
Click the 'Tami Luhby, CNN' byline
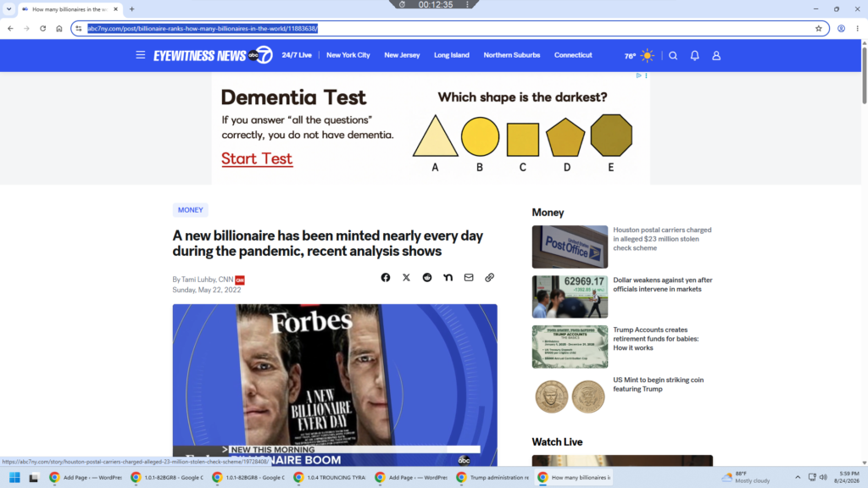pyautogui.click(x=207, y=280)
